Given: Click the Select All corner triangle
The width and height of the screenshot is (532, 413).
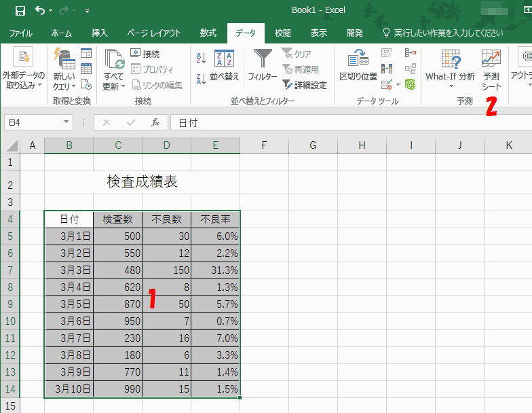Looking at the screenshot, I should [12, 145].
